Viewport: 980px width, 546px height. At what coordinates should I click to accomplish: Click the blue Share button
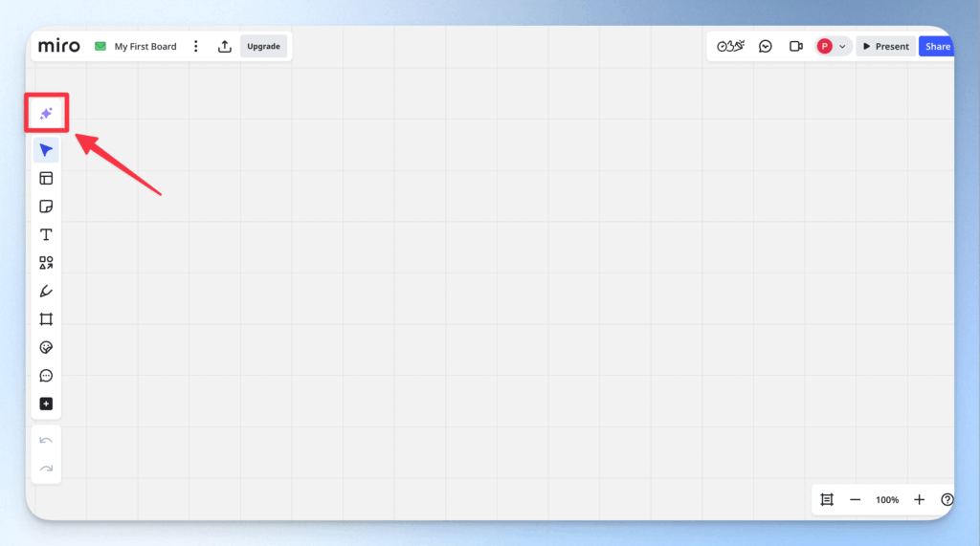[x=937, y=46]
